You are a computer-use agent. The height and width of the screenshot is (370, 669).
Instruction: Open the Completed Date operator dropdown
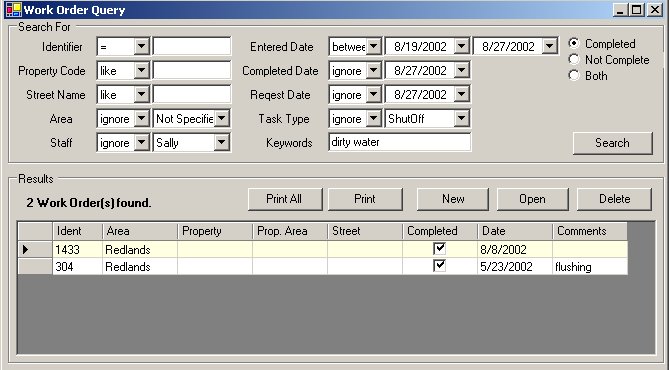pyautogui.click(x=373, y=70)
